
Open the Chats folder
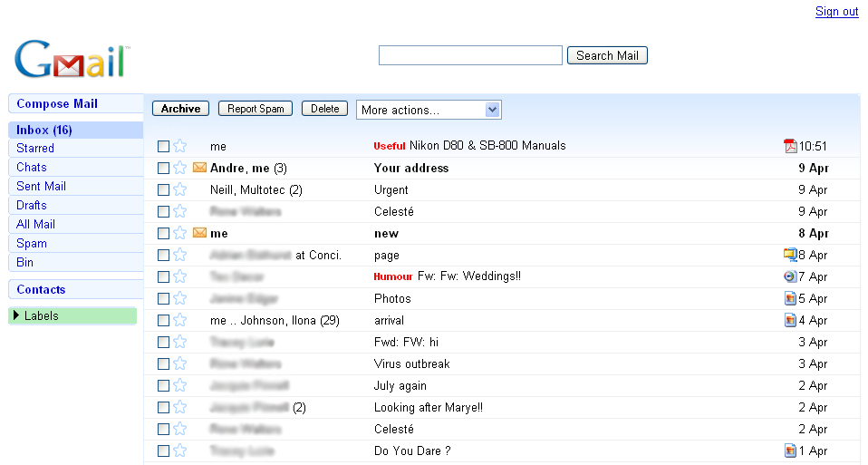pos(32,167)
